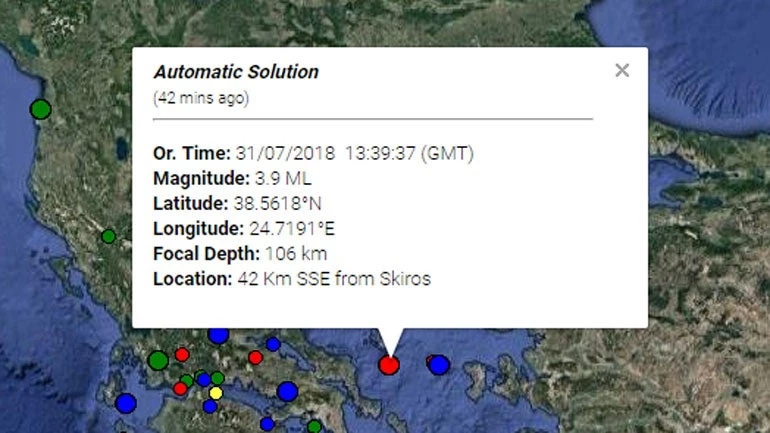The height and width of the screenshot is (433, 770).
Task: Select small blue marker just below popup
Action: (273, 344)
